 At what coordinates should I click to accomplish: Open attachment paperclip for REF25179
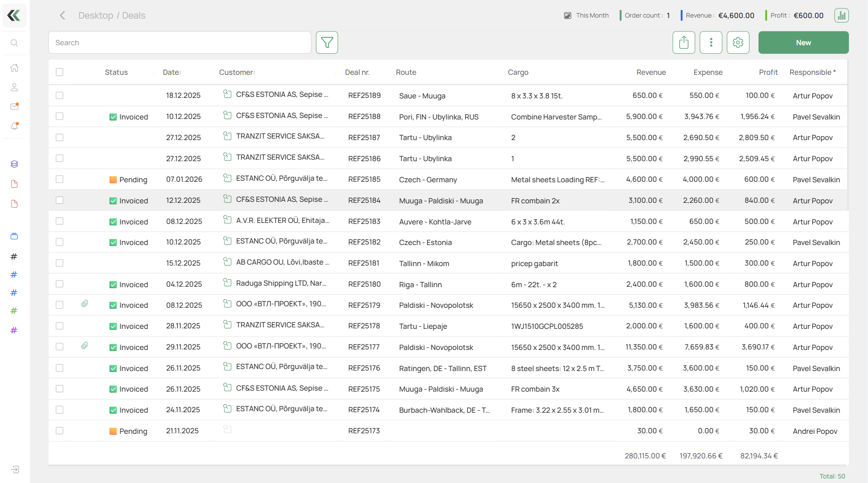click(x=85, y=304)
